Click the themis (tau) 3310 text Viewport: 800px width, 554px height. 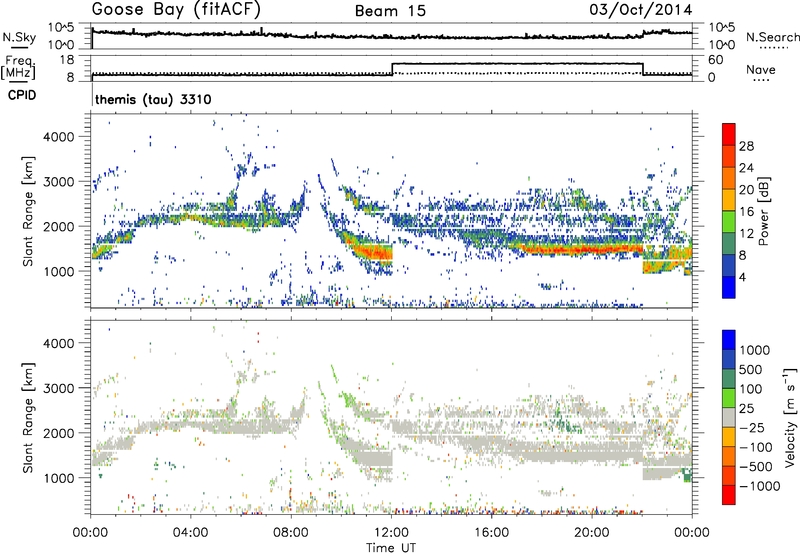coord(153,99)
